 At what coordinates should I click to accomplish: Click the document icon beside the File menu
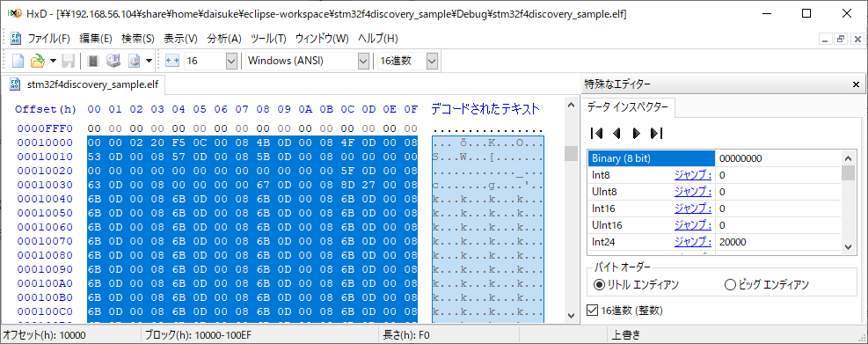(16, 39)
